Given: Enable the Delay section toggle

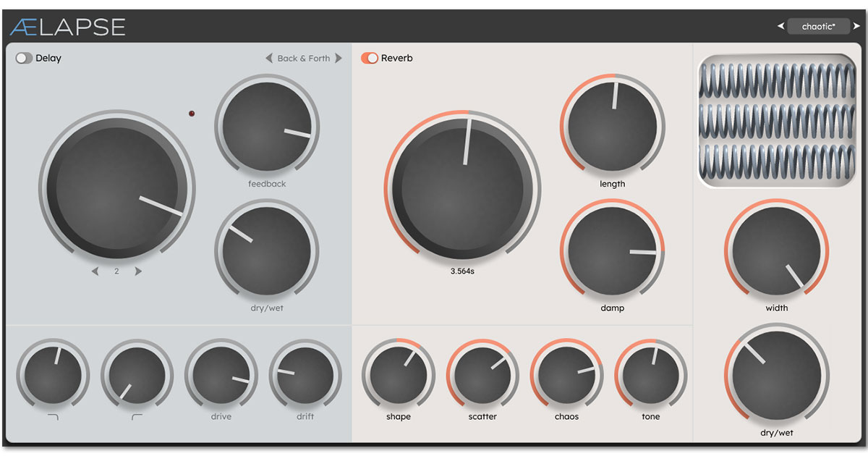Looking at the screenshot, I should point(24,59).
